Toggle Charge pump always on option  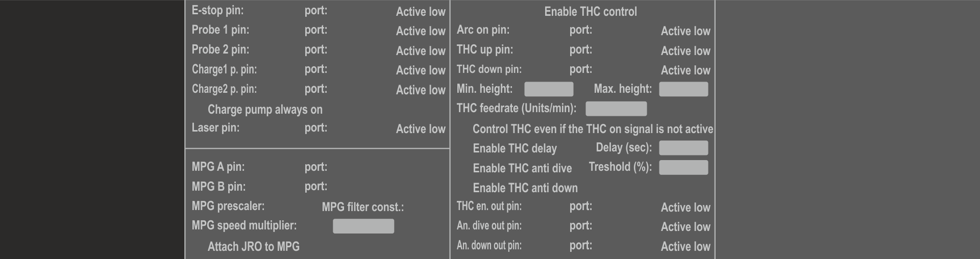pos(264,110)
